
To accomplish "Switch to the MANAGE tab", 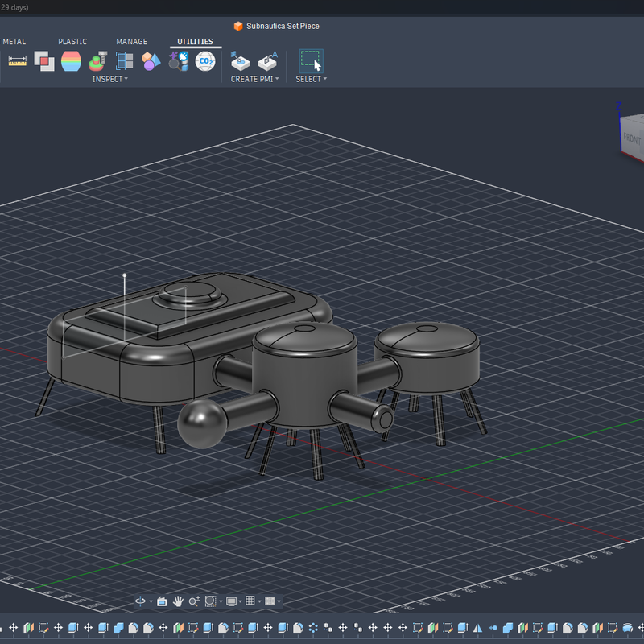I will point(131,42).
